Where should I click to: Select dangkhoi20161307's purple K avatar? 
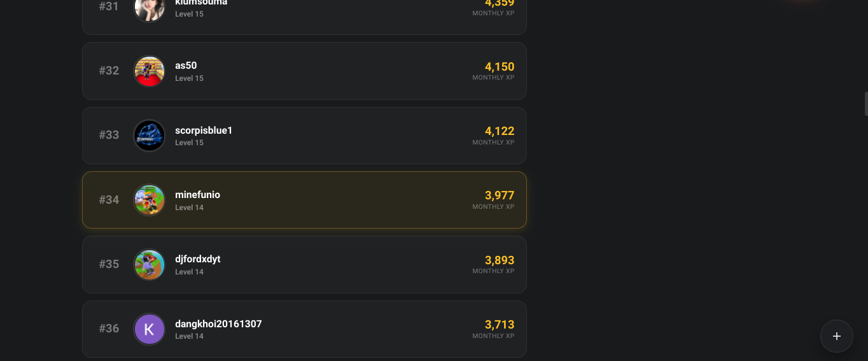pyautogui.click(x=150, y=329)
